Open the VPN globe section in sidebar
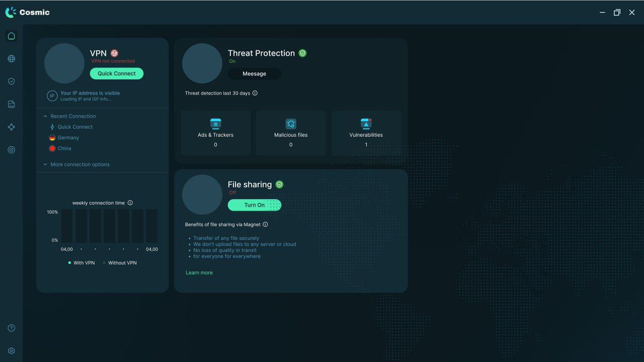The width and height of the screenshot is (644, 362). (x=11, y=58)
